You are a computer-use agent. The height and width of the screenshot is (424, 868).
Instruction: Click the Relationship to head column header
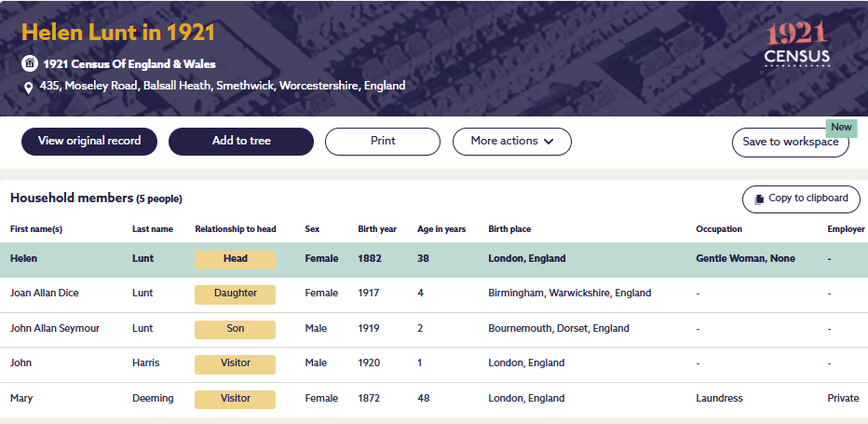click(x=236, y=229)
